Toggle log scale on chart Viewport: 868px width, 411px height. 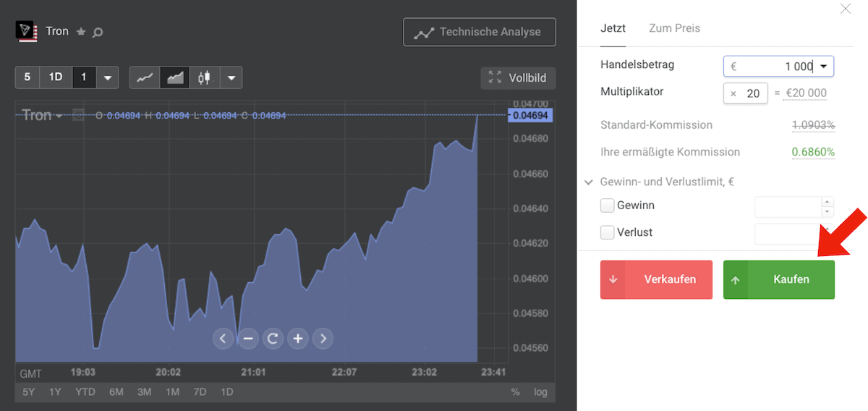coord(540,392)
